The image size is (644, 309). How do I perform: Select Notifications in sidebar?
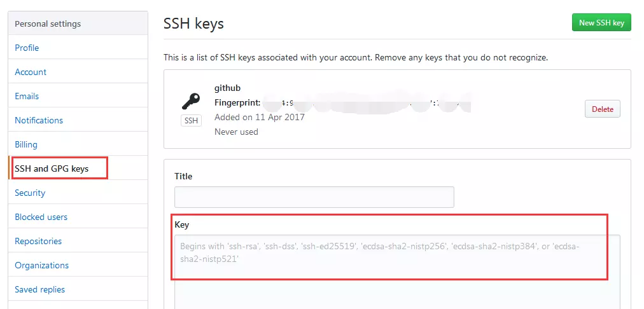(39, 120)
